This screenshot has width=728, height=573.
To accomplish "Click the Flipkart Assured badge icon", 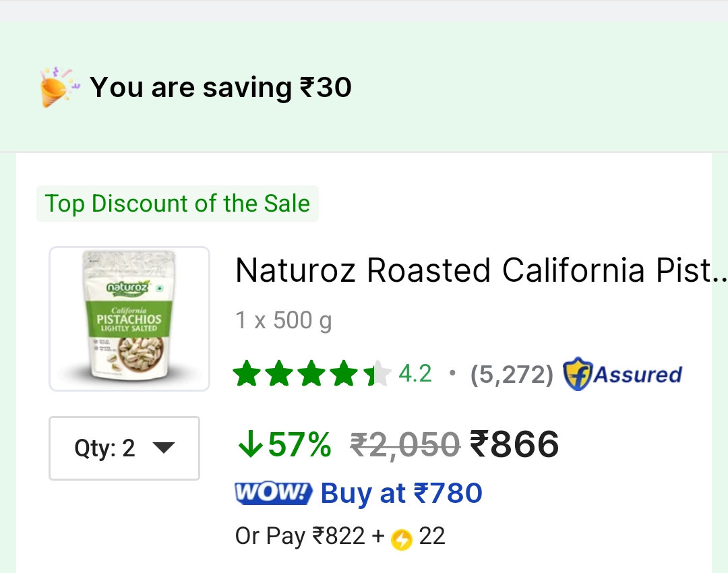I will 578,374.
